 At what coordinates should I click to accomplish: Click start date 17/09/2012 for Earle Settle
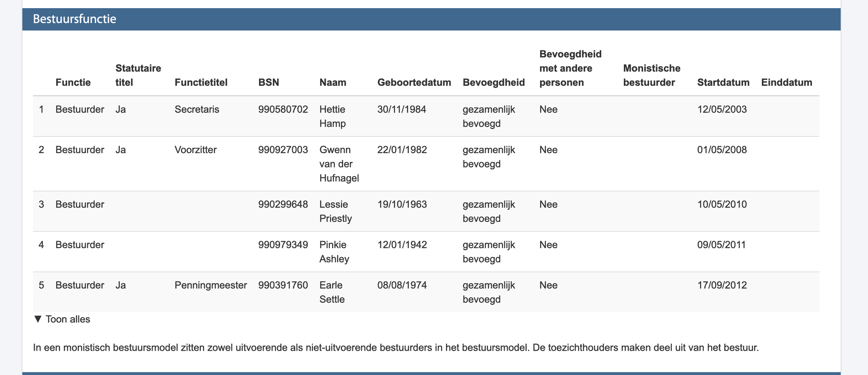(x=722, y=285)
